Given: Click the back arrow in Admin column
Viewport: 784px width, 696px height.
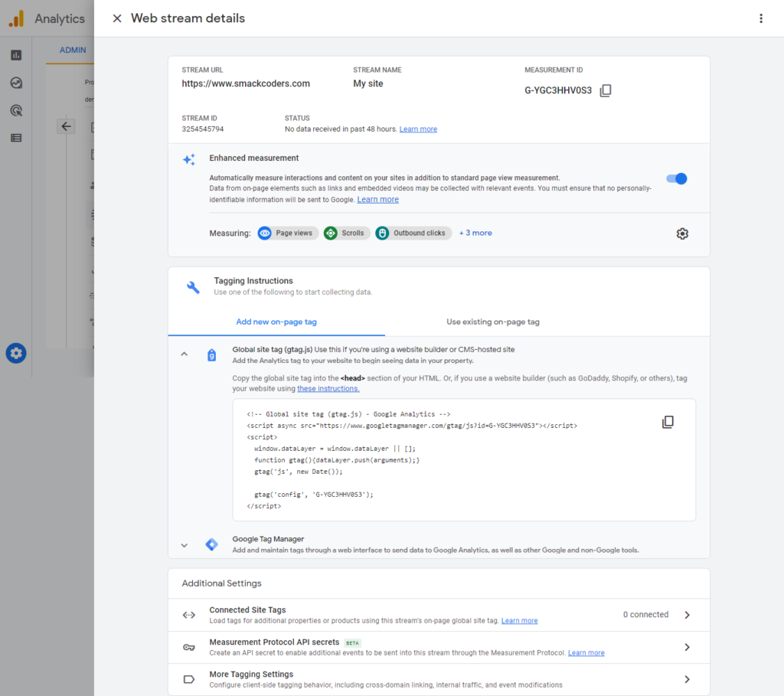Looking at the screenshot, I should tap(66, 126).
